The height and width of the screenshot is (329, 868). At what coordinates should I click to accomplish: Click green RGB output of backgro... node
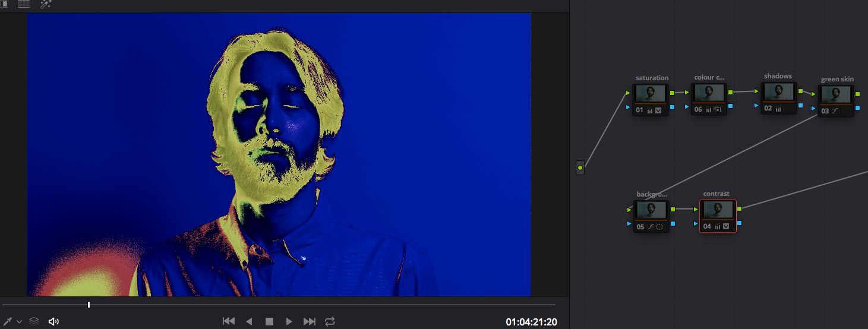673,209
